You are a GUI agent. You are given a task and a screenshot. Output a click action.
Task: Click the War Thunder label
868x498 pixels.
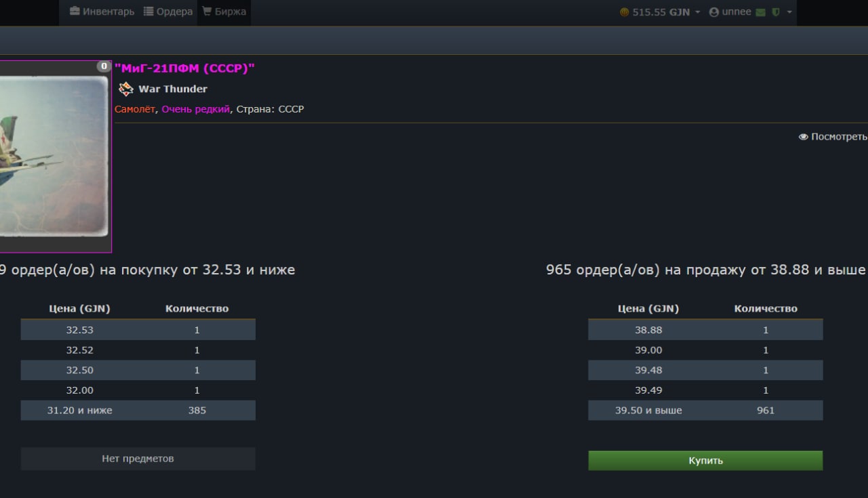[x=173, y=89]
